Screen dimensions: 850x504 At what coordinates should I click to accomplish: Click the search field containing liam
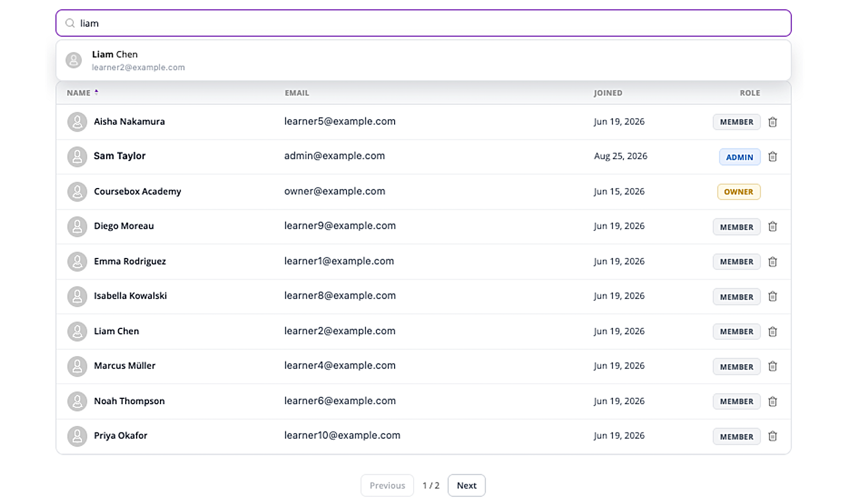(x=423, y=23)
